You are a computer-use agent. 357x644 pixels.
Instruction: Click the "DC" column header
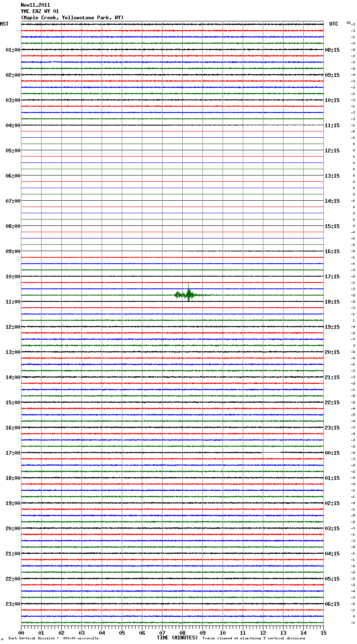pyautogui.click(x=349, y=23)
